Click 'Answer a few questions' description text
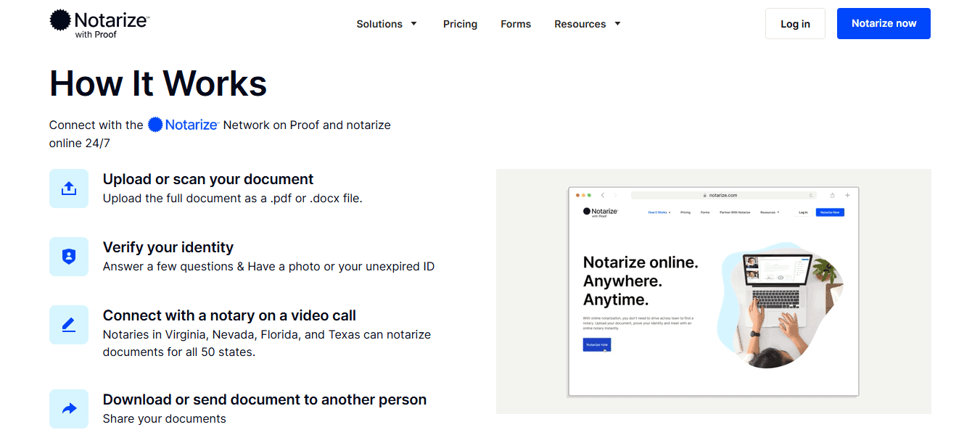Screen dimensions: 980x435 point(269,266)
